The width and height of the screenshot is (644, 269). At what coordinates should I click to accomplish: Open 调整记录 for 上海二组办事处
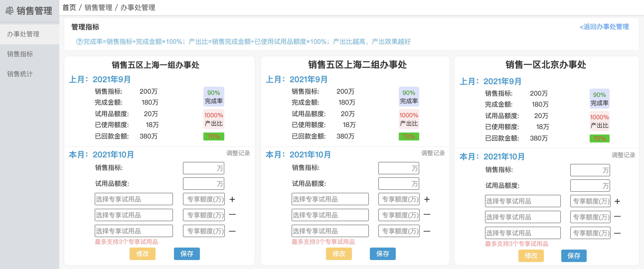click(433, 153)
